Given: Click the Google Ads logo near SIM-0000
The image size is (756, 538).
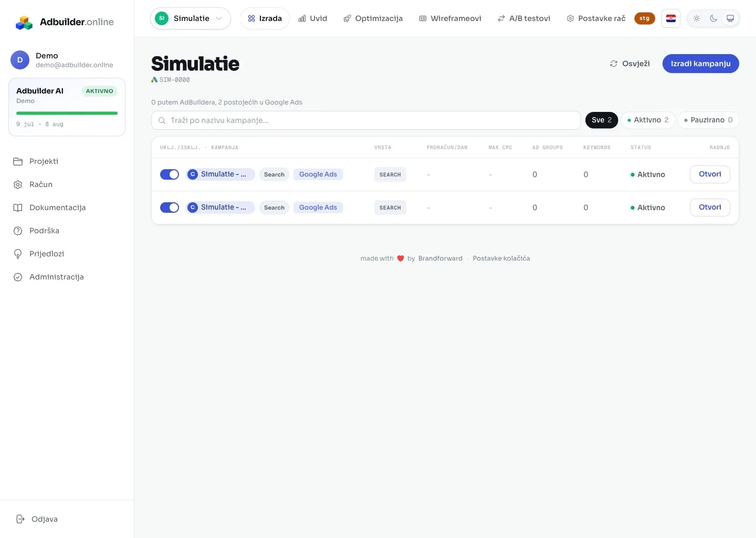Looking at the screenshot, I should pyautogui.click(x=154, y=80).
